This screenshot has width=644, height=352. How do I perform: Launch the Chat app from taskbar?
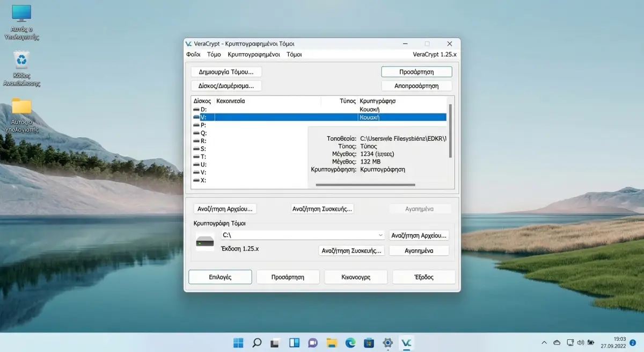313,342
